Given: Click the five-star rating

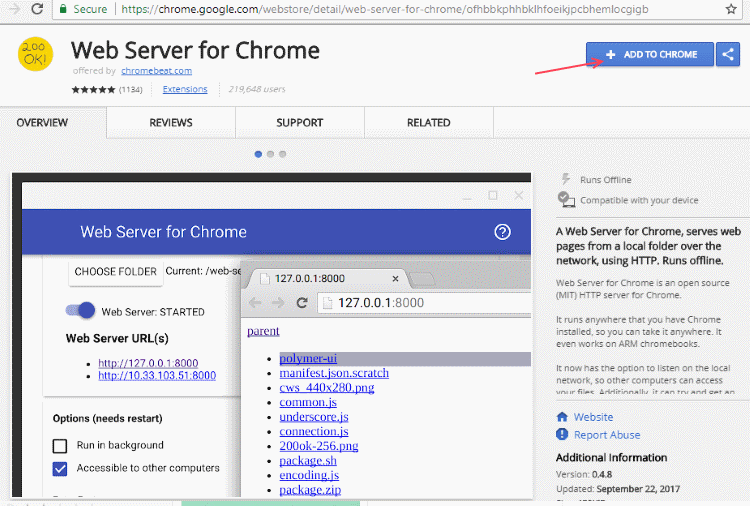Looking at the screenshot, I should coord(93,89).
